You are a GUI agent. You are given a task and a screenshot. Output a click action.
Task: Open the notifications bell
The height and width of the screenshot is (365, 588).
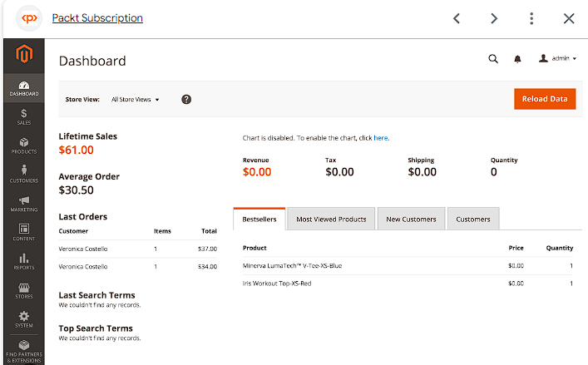tap(517, 59)
